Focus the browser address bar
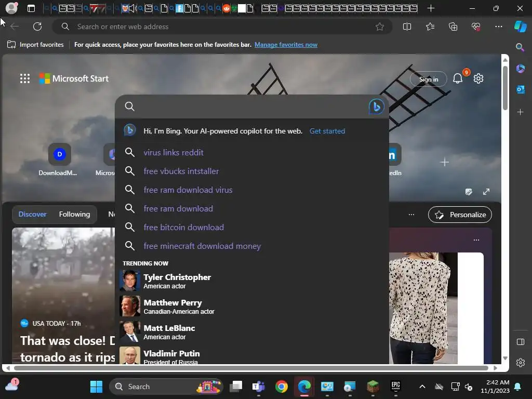Viewport: 532px width, 399px height. click(222, 26)
